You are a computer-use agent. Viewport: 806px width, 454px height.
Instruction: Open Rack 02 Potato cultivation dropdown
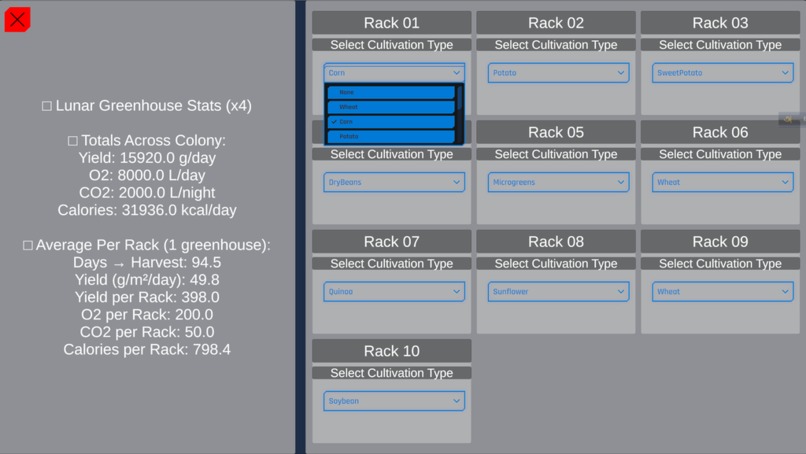coord(558,73)
